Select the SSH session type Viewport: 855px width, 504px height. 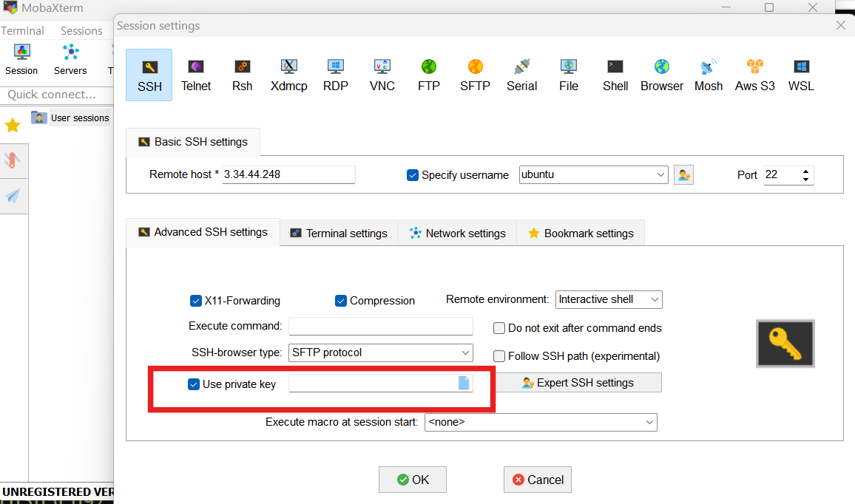click(x=149, y=75)
